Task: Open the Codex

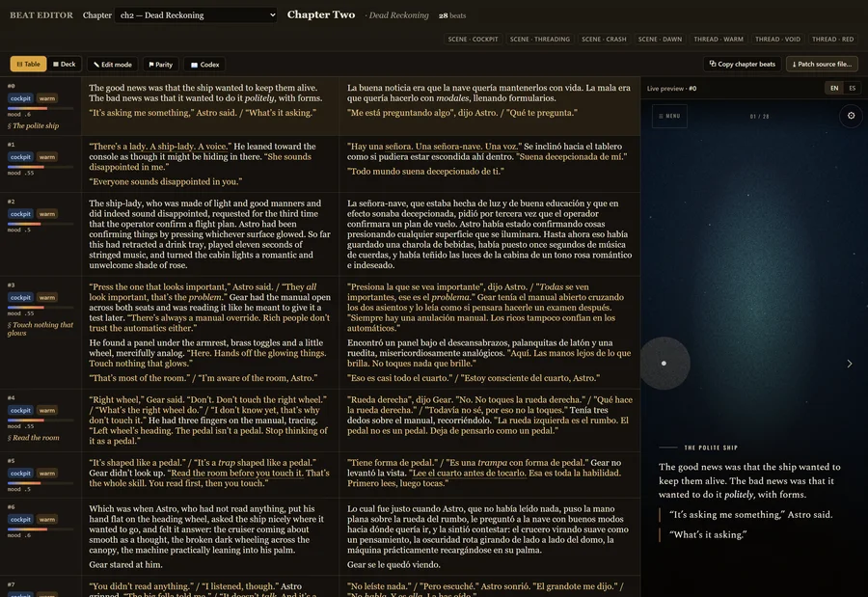Action: point(204,65)
